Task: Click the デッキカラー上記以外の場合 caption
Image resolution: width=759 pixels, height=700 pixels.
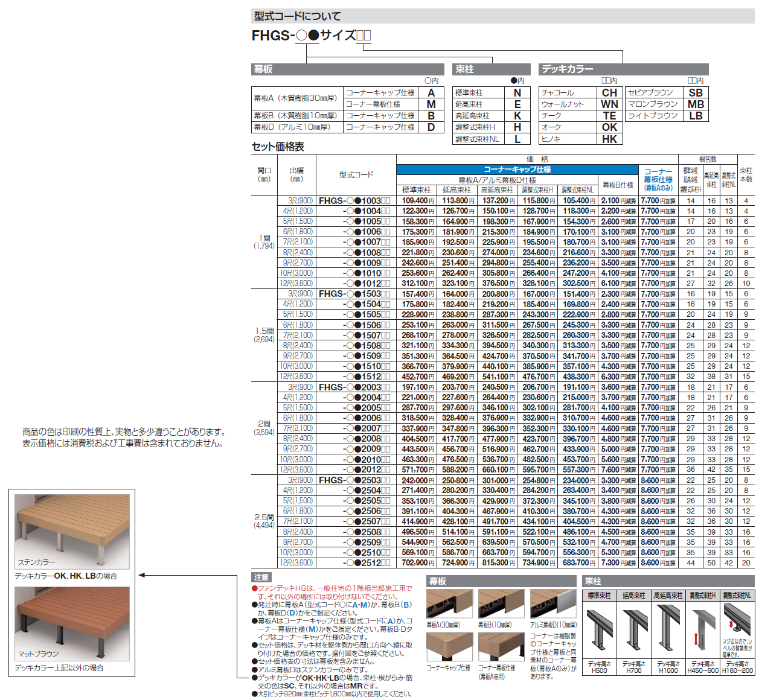Action: (x=59, y=668)
